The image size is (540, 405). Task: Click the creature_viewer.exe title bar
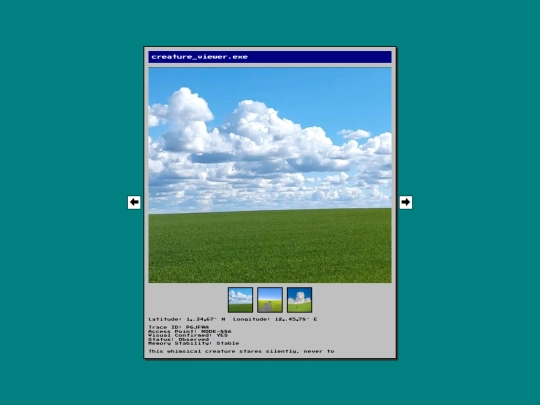270,57
